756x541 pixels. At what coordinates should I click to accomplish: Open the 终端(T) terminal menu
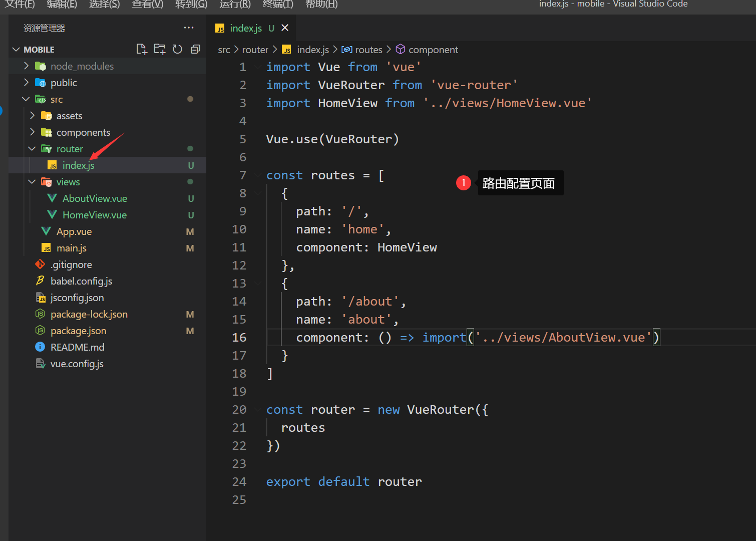278,5
